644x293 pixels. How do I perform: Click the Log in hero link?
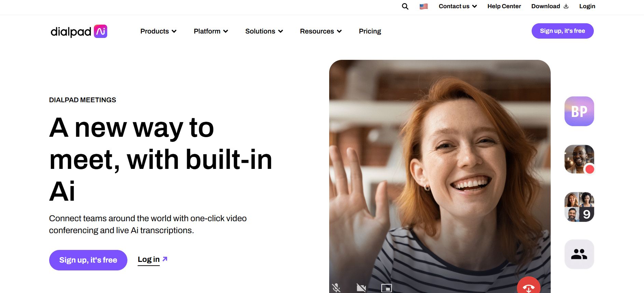click(149, 259)
